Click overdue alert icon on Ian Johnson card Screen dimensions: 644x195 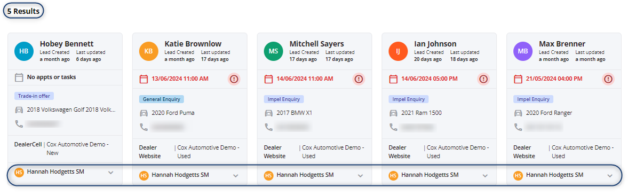click(x=483, y=79)
